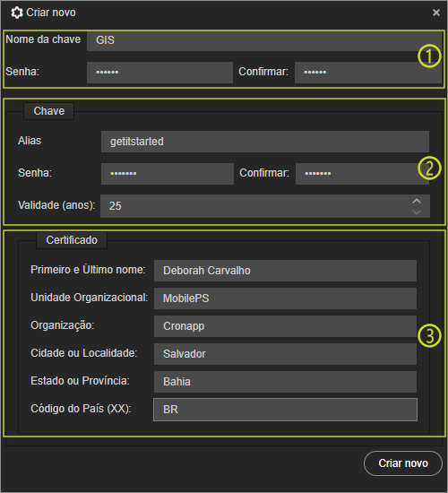Click the Validade (anos) field showing 25
This screenshot has height=493, width=448.
tap(265, 206)
